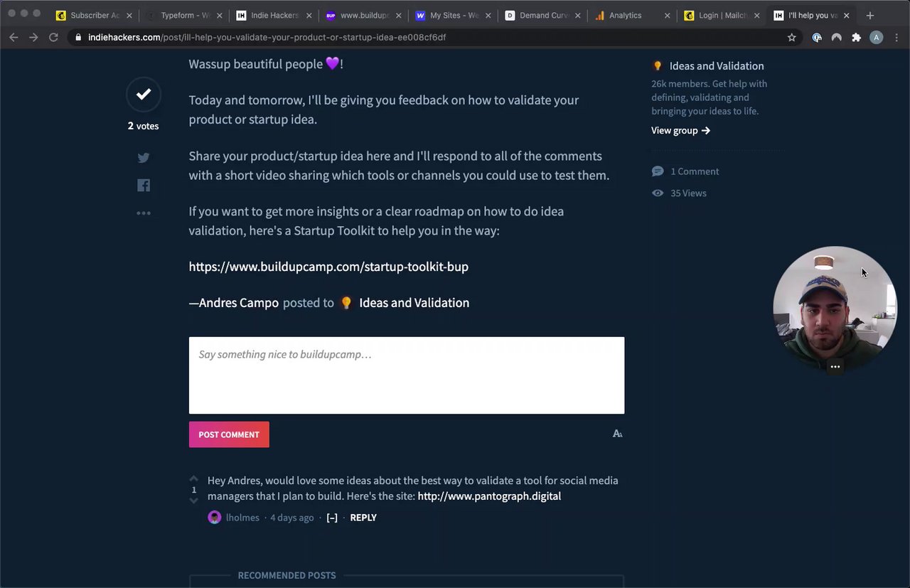Focus the comment text box

[407, 375]
